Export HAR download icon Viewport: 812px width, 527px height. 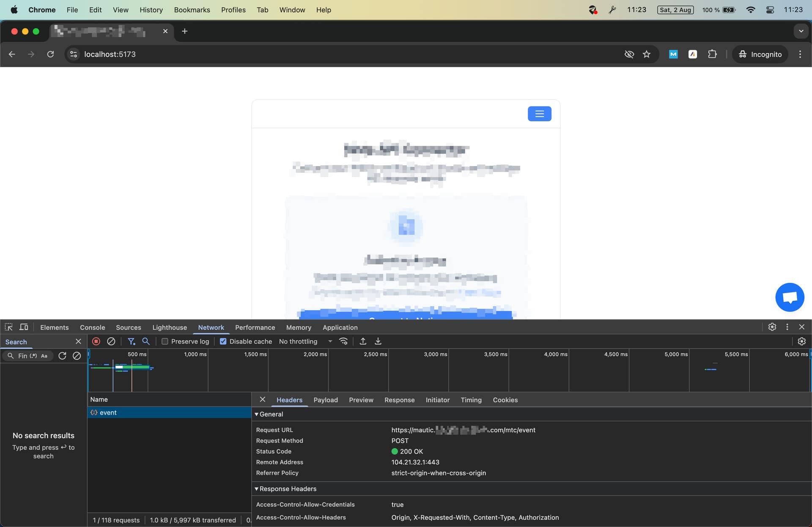point(378,341)
